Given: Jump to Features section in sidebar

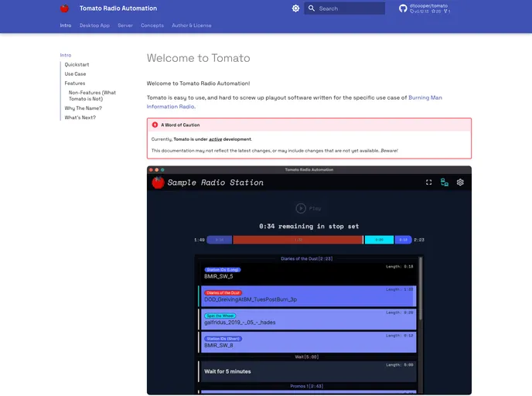Looking at the screenshot, I should point(75,83).
